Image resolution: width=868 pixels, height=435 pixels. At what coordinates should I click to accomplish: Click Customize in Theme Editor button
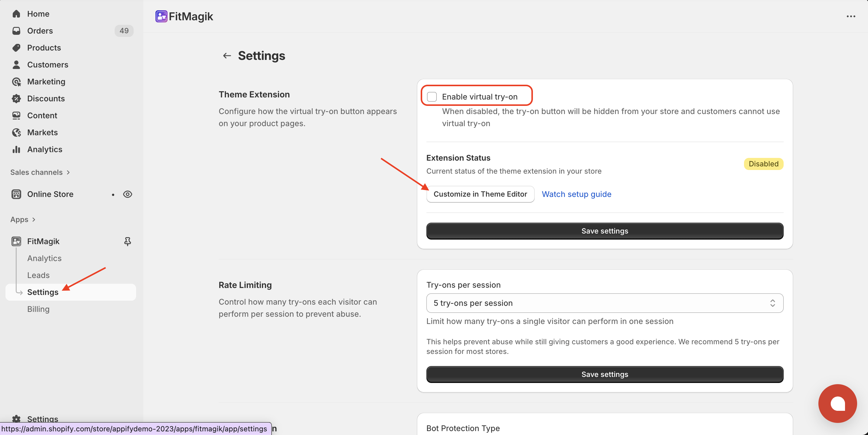(x=480, y=194)
